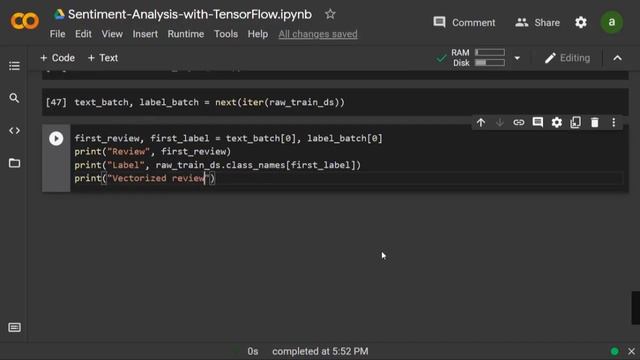640x360 pixels.
Task: Click the completed at 5:52 PM status
Action: click(x=320, y=351)
